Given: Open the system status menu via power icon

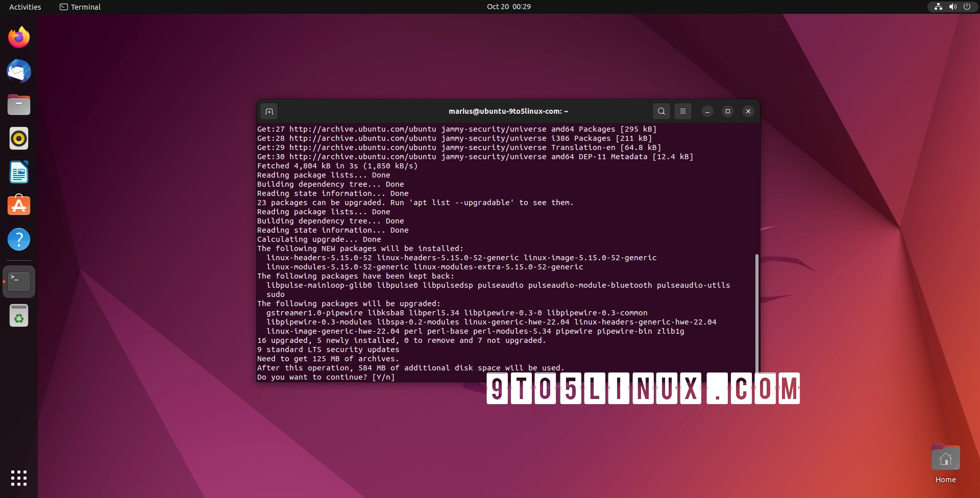Looking at the screenshot, I should 967,7.
